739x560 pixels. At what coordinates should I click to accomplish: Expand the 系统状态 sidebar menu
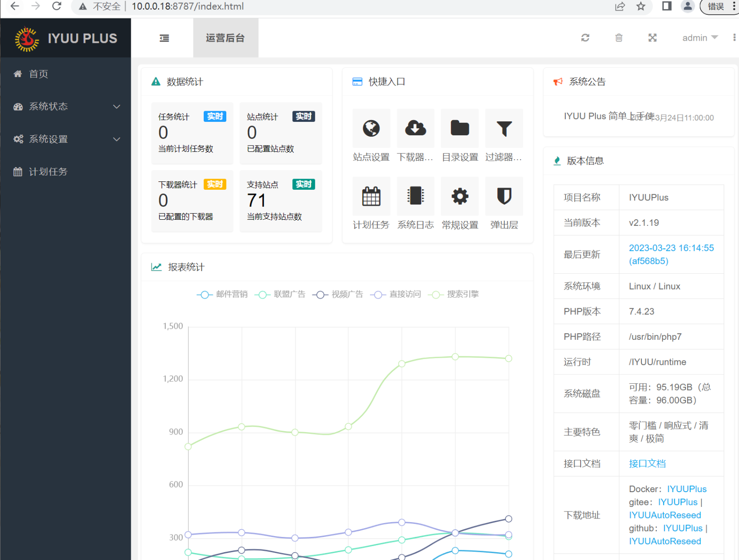pyautogui.click(x=48, y=107)
